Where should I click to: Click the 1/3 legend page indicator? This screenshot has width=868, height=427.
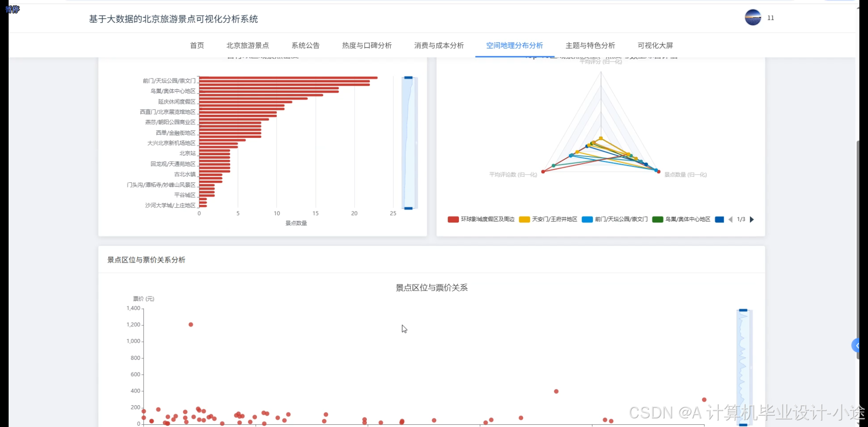point(741,219)
